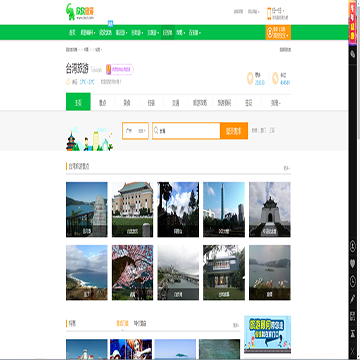The width and height of the screenshot is (360, 360).
Task: Open the user profile icon in right sidebar
Action: pos(353,246)
